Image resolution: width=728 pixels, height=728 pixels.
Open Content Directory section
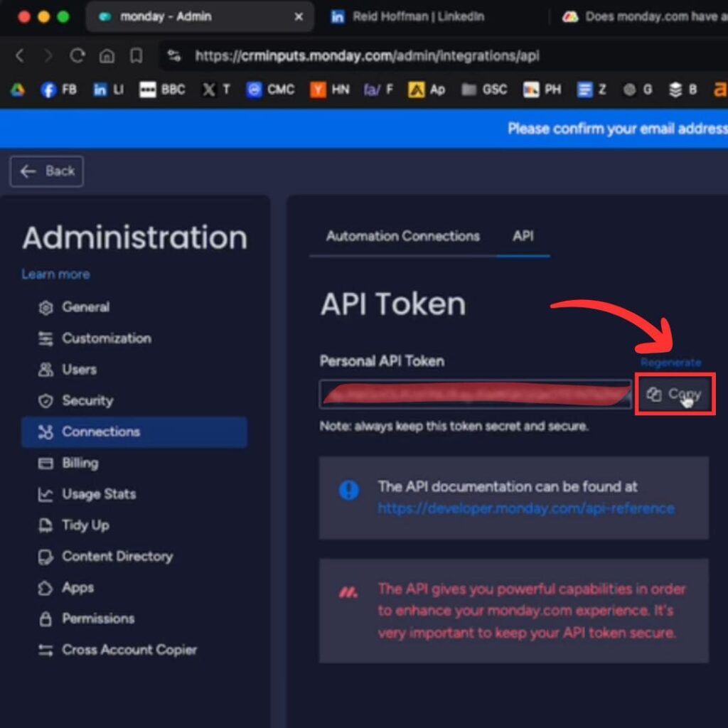click(x=105, y=556)
